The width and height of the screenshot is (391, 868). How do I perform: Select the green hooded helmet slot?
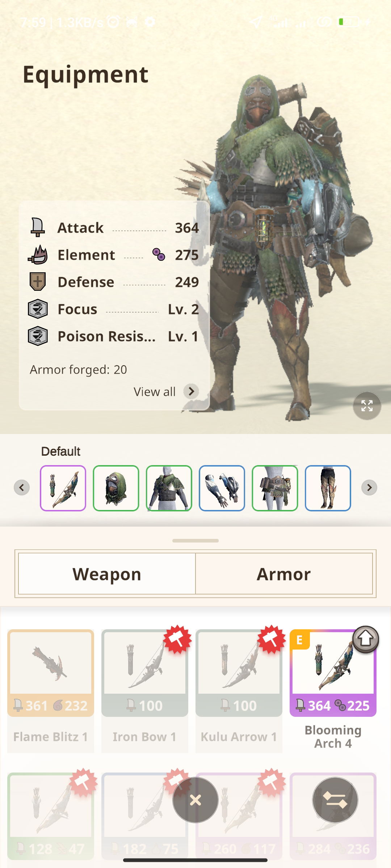click(x=116, y=488)
